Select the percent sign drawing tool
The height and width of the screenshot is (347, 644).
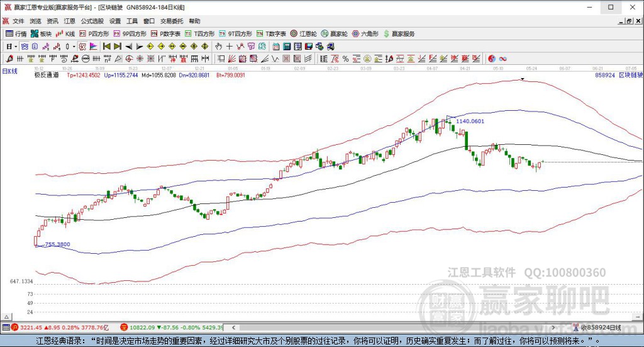[x=345, y=59]
